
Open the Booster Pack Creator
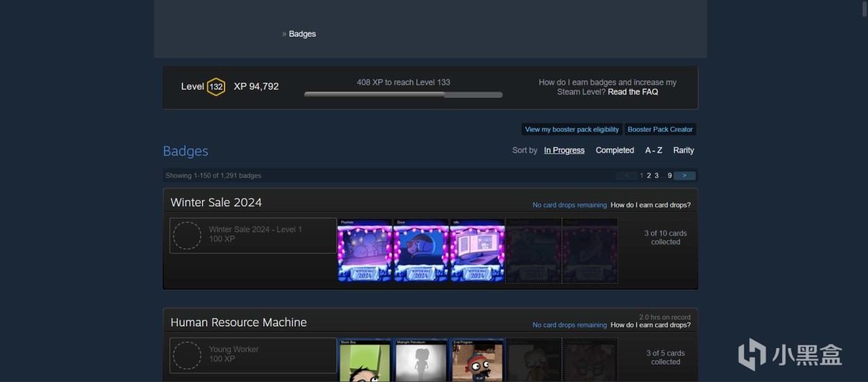660,130
